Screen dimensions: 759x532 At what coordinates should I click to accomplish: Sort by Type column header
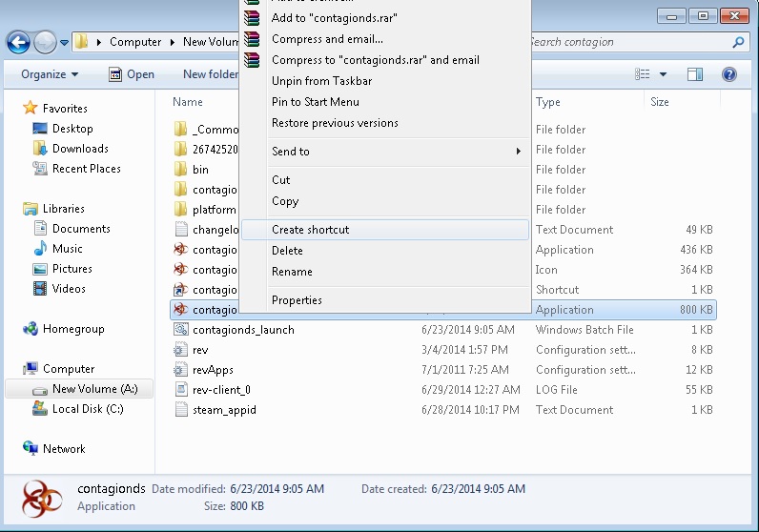pos(547,102)
